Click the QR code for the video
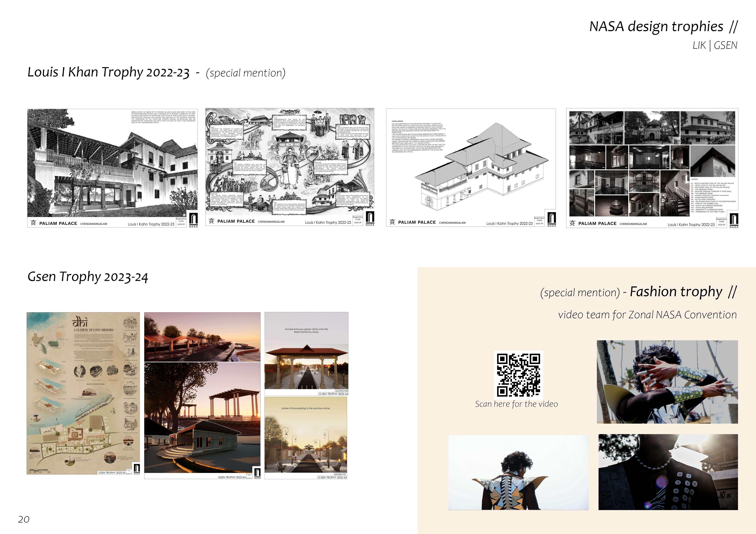This screenshot has width=756, height=534. pyautogui.click(x=518, y=375)
